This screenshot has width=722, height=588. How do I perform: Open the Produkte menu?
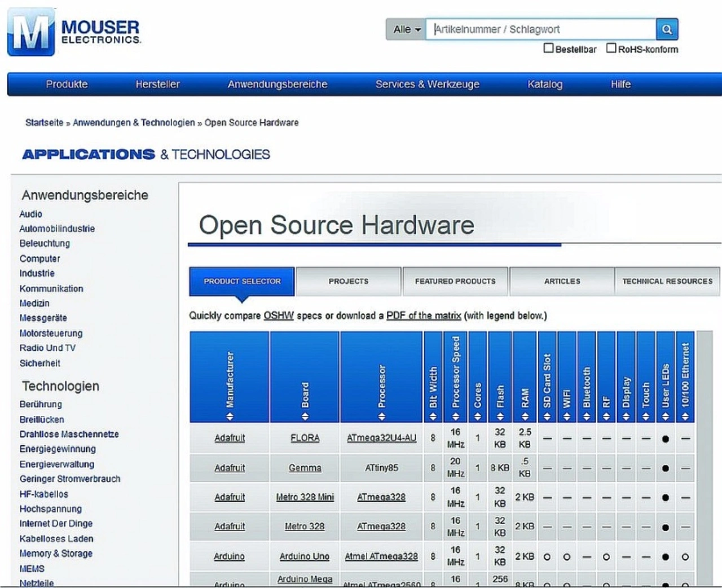[x=67, y=84]
